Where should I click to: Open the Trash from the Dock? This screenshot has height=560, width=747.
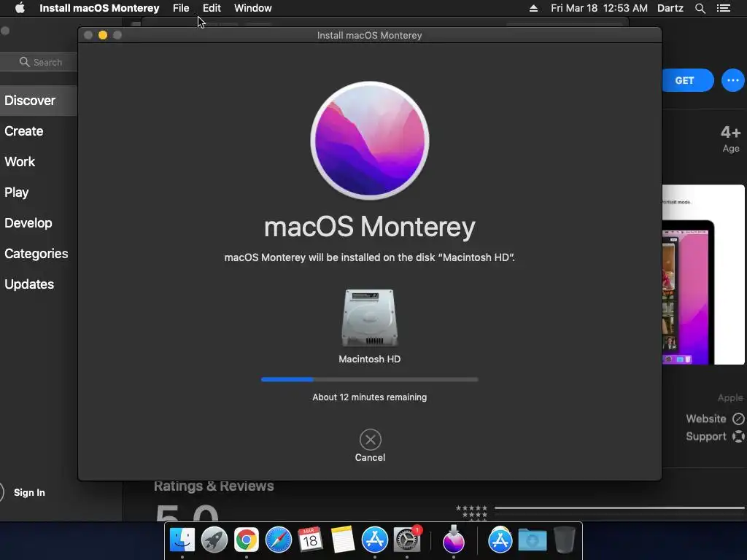point(565,540)
